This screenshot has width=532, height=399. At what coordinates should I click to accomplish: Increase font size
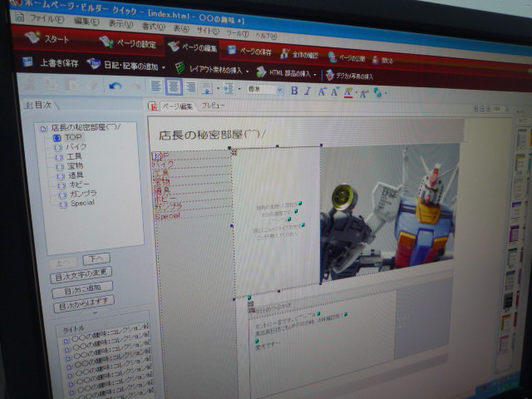pos(322,91)
